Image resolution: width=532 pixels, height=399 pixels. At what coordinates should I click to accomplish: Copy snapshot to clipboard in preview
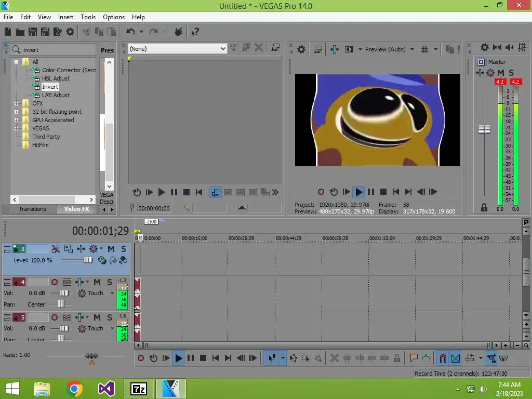coord(449,49)
